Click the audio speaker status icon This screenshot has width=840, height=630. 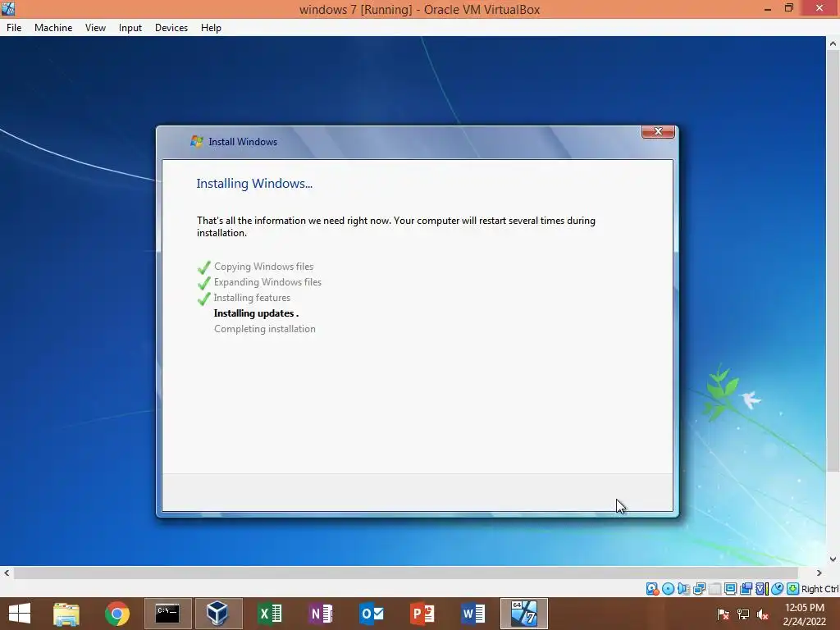(684, 589)
